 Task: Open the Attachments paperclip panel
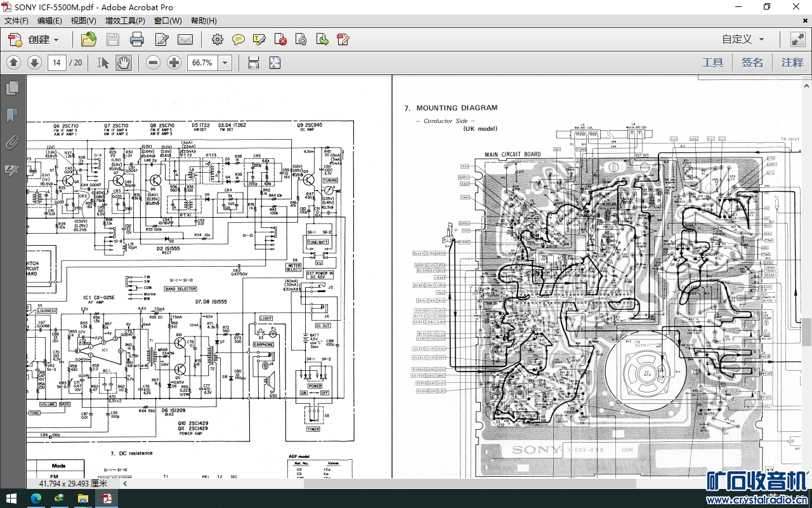click(11, 142)
